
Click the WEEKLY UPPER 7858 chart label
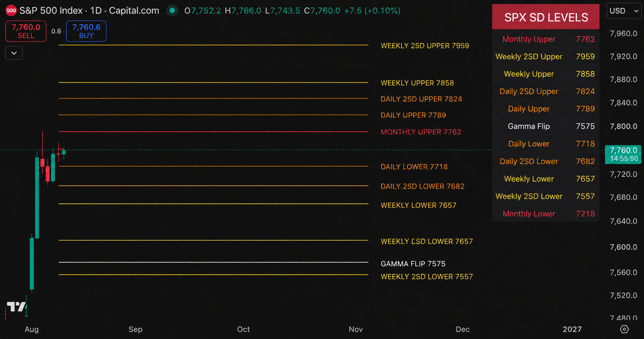pyautogui.click(x=417, y=83)
